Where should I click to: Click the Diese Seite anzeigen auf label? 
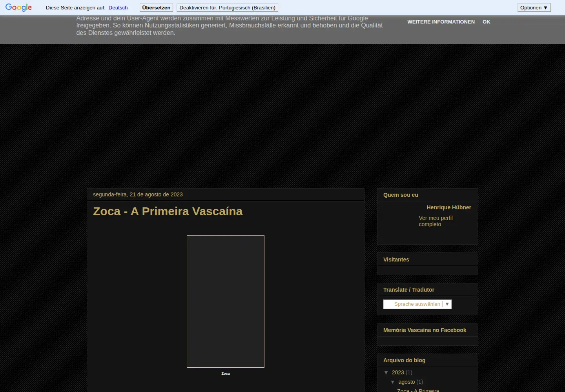pos(76,8)
